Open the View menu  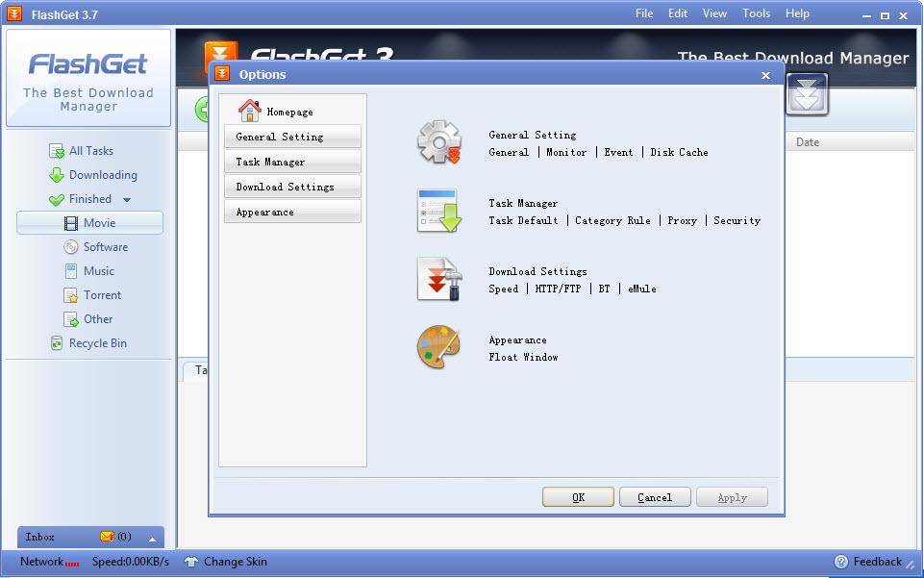tap(714, 13)
